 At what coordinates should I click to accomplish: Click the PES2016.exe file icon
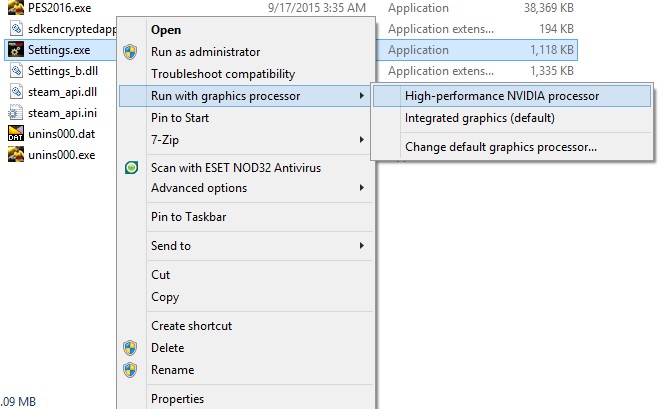click(16, 7)
